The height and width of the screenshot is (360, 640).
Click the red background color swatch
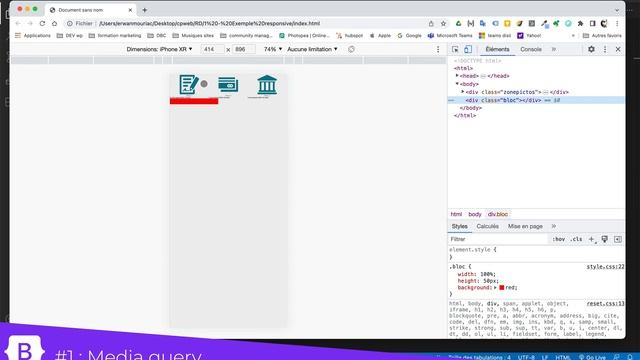tap(502, 288)
